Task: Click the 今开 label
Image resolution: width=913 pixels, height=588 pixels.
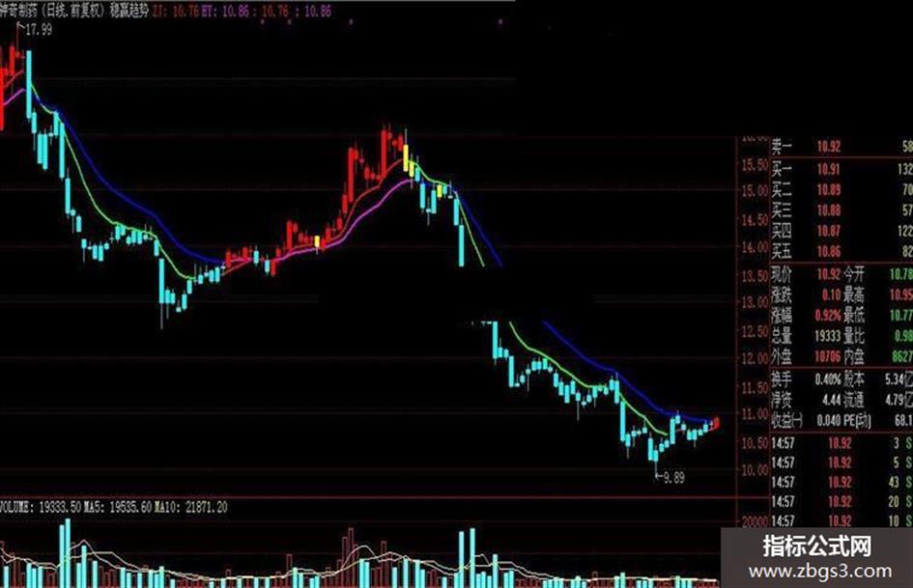Action: pos(854,273)
